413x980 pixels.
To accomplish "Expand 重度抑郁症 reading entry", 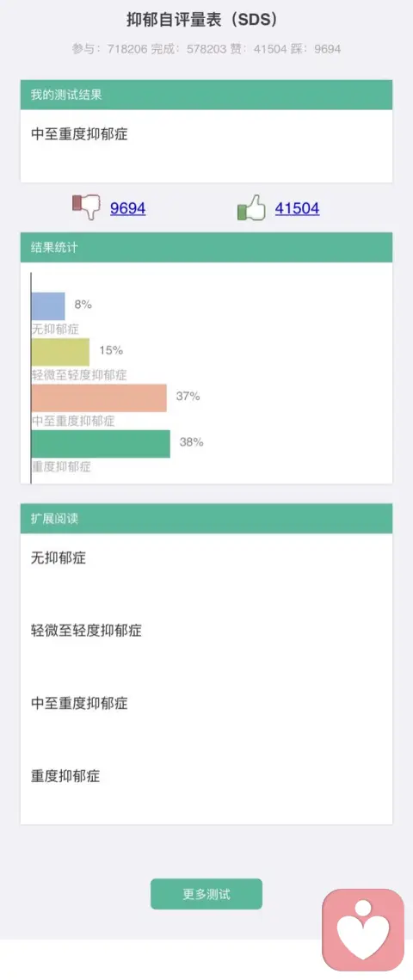I will point(65,775).
